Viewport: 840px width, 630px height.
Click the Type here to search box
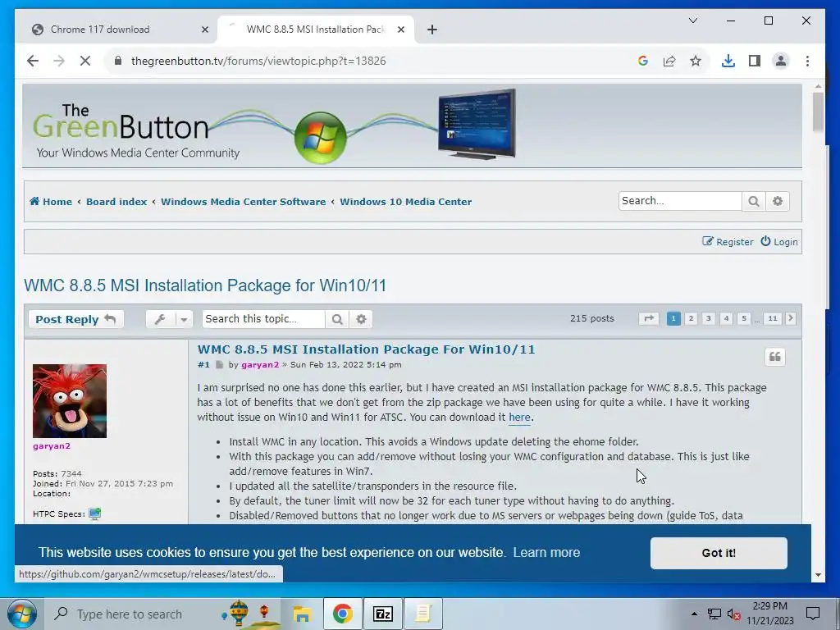coord(129,614)
